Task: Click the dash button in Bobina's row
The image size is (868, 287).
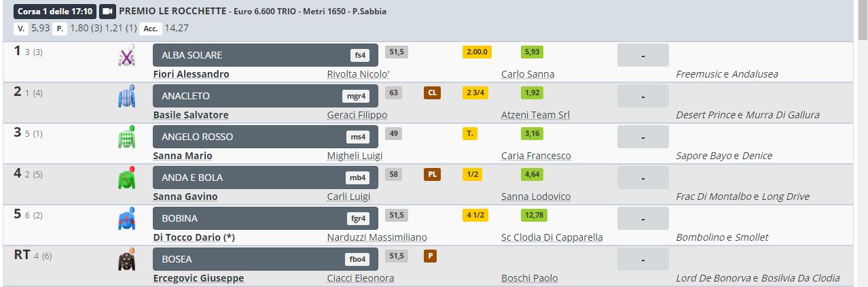Action: coord(643,218)
